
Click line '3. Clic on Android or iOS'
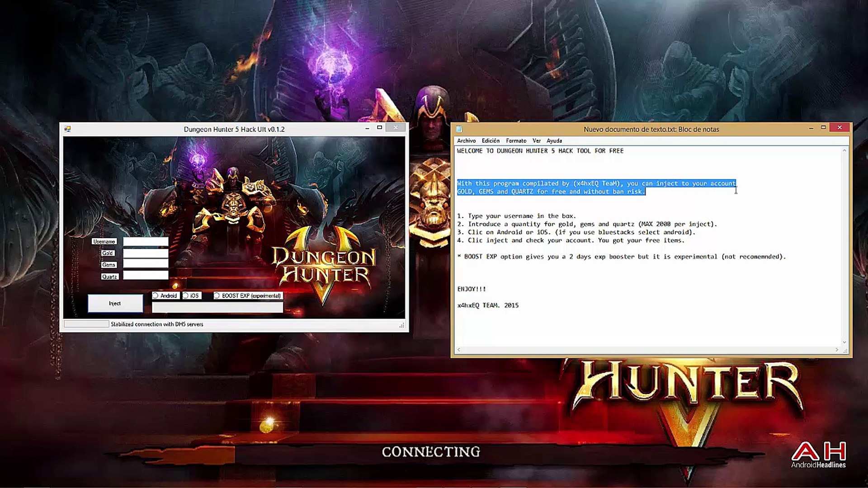point(576,232)
